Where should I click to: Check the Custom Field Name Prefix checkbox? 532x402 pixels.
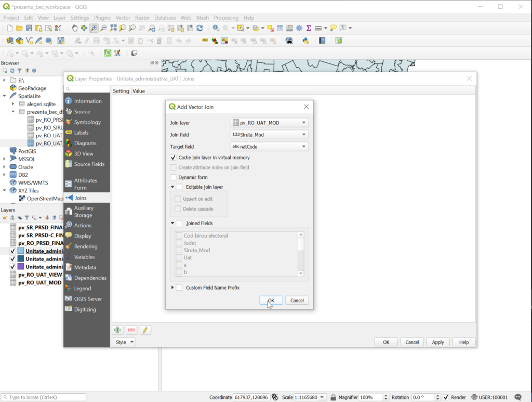179,288
